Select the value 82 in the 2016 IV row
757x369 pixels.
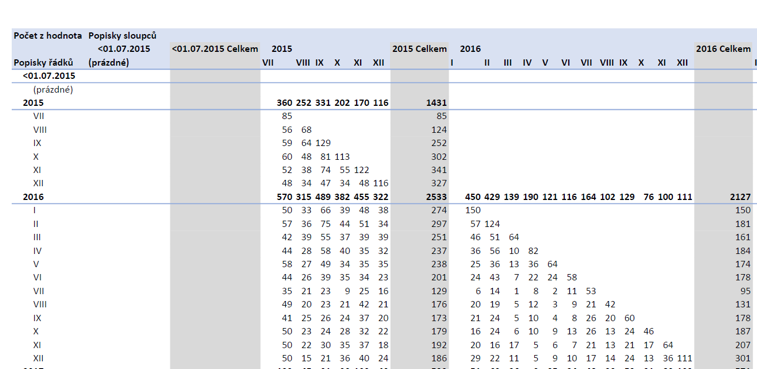click(x=533, y=251)
